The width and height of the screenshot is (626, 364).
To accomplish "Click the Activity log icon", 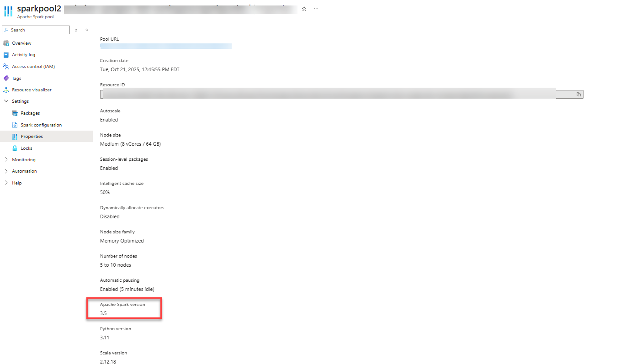I will [x=6, y=55].
